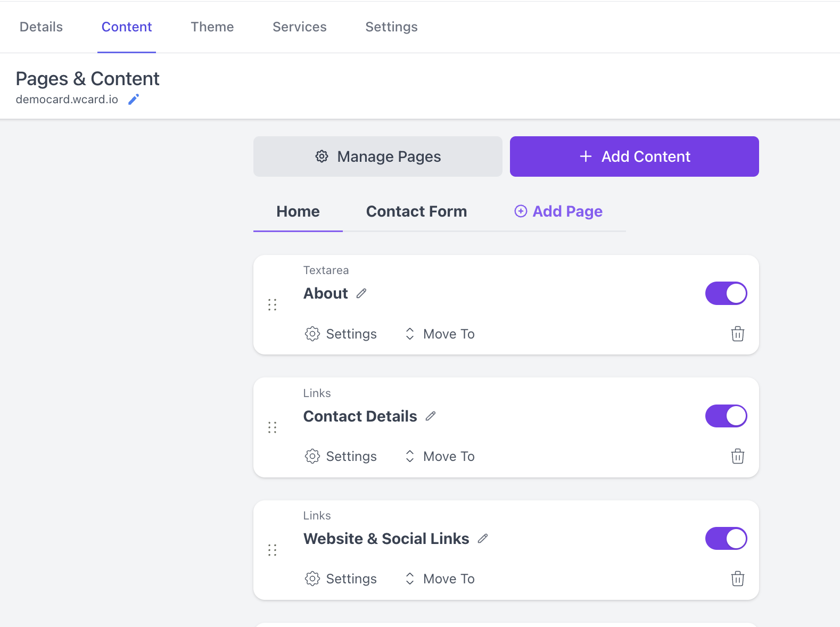Delete the Contact Details block

click(x=737, y=456)
